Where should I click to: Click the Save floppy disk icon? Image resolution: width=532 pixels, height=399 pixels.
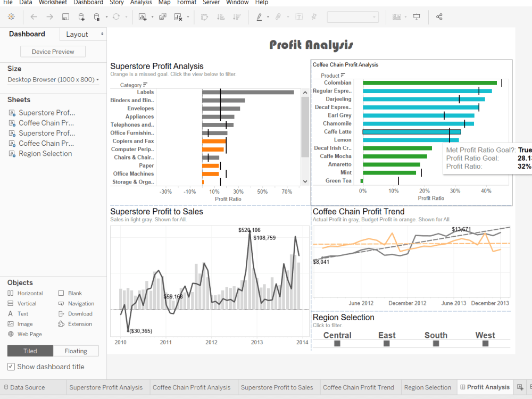pos(65,16)
